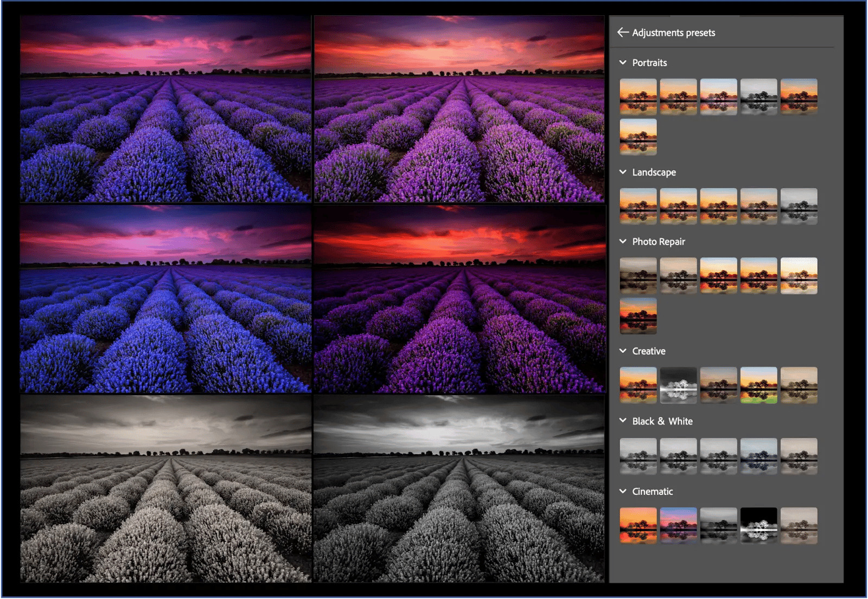
Task: Apply the third Black & White preset
Action: [719, 455]
